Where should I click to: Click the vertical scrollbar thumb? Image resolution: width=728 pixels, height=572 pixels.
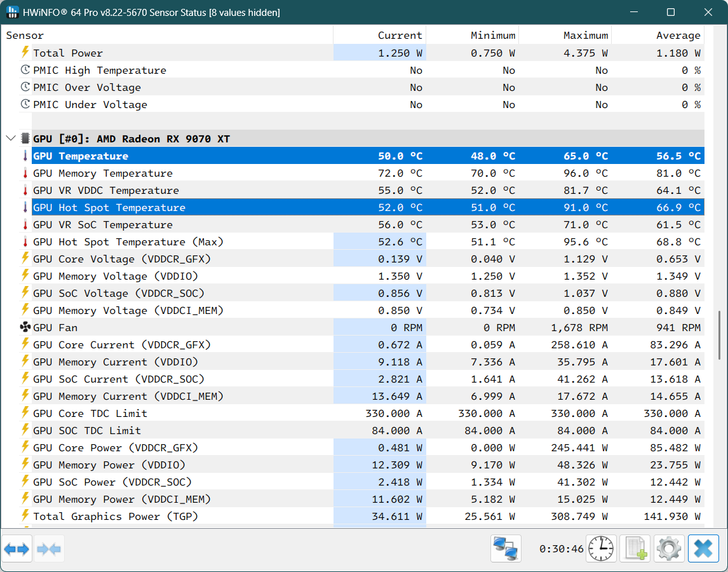(x=719, y=335)
